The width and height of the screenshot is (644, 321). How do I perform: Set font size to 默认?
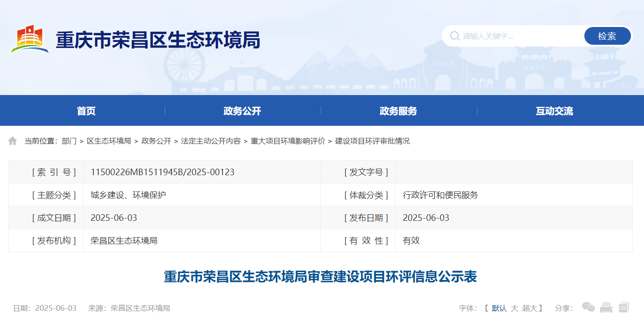tap(499, 308)
